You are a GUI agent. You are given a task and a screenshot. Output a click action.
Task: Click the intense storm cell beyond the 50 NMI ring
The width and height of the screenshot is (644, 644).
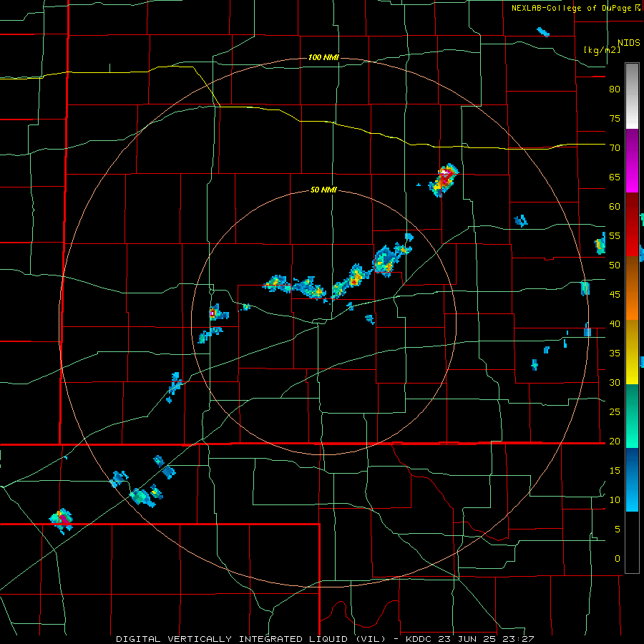(x=444, y=180)
